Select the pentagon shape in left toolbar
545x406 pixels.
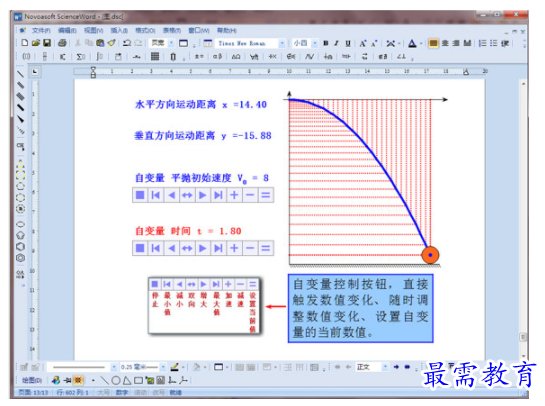pos(21,235)
